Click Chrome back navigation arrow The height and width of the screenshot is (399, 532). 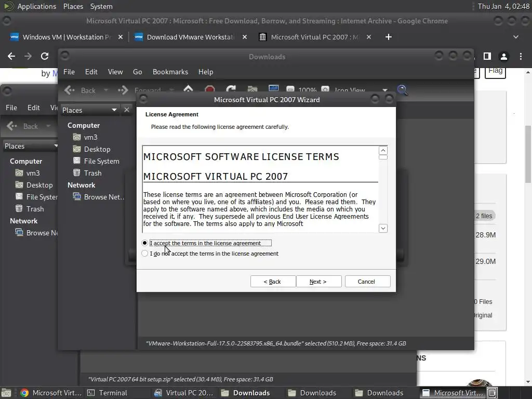click(x=11, y=56)
